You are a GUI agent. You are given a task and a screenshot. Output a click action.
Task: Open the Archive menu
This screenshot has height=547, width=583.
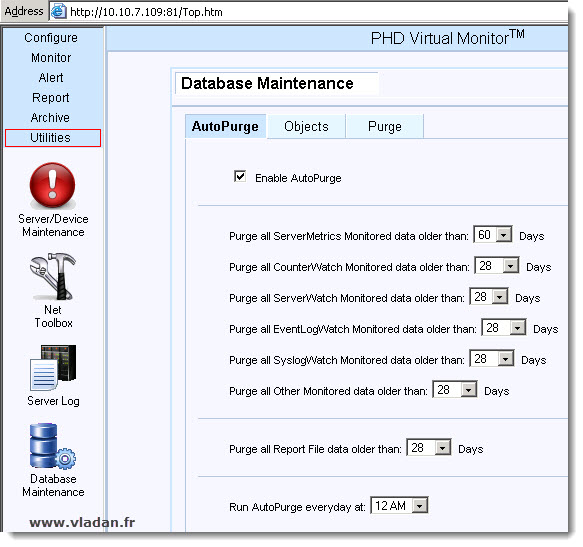coord(50,118)
